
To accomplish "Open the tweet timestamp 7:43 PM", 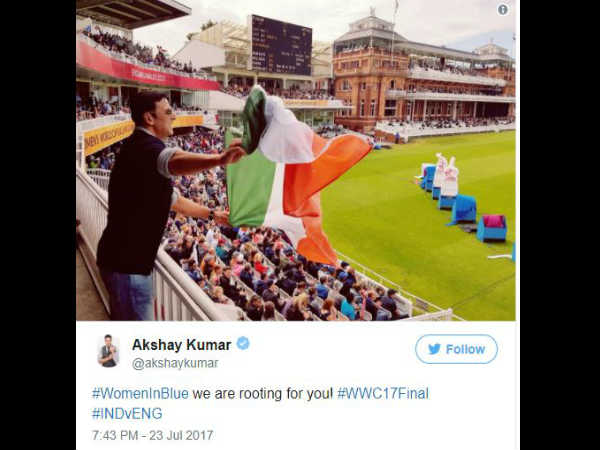I will (114, 435).
